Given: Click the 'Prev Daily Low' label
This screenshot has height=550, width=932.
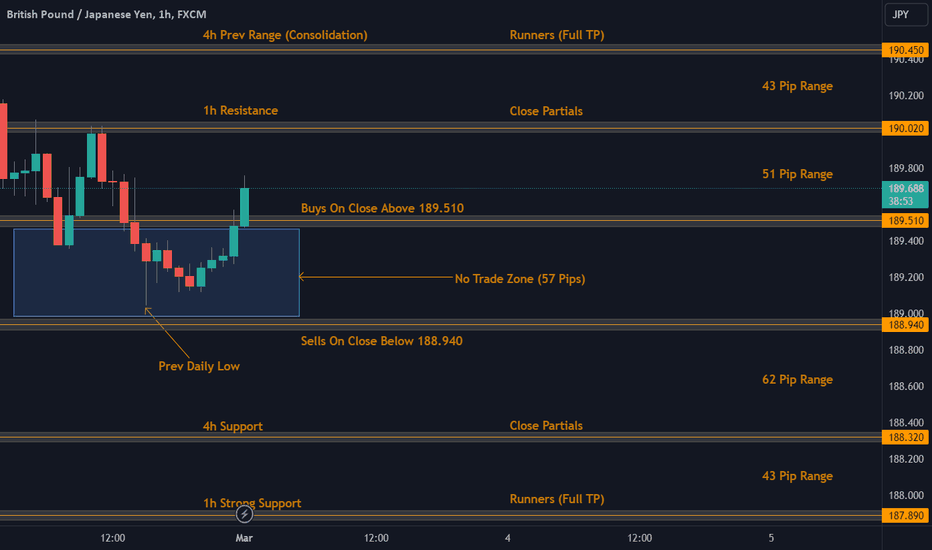Looking at the screenshot, I should (199, 366).
